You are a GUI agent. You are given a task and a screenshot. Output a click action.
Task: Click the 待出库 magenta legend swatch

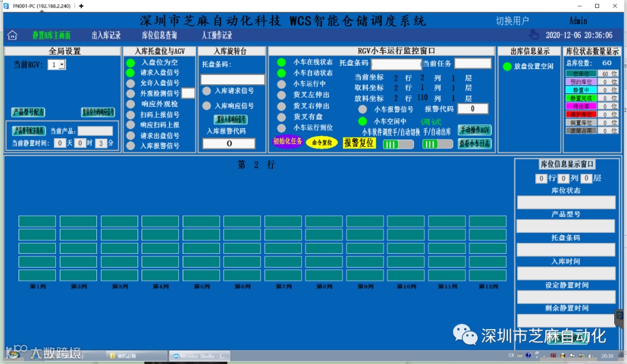click(x=581, y=106)
